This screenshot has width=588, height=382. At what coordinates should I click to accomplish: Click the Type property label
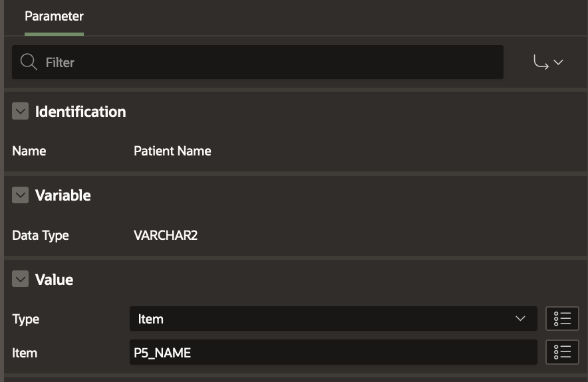(26, 319)
